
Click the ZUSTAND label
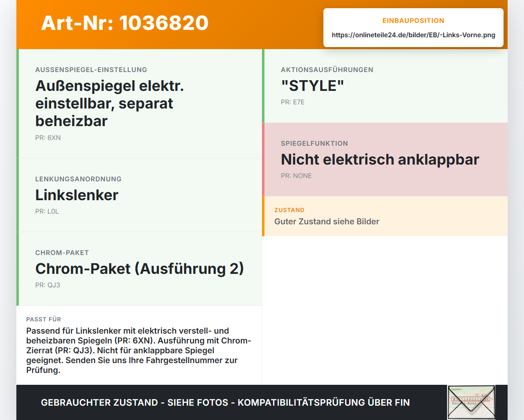[x=289, y=210]
